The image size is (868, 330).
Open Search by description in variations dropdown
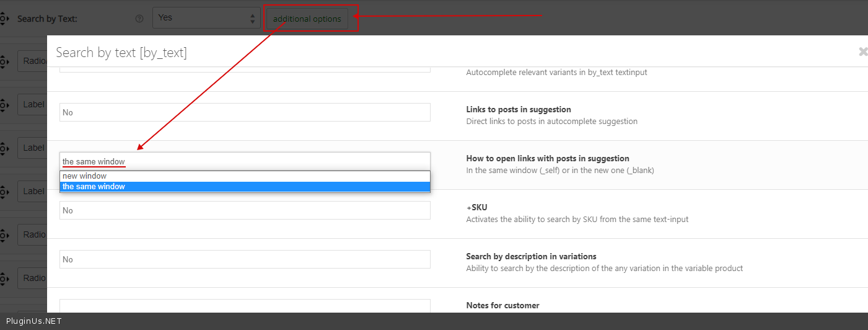tap(245, 259)
